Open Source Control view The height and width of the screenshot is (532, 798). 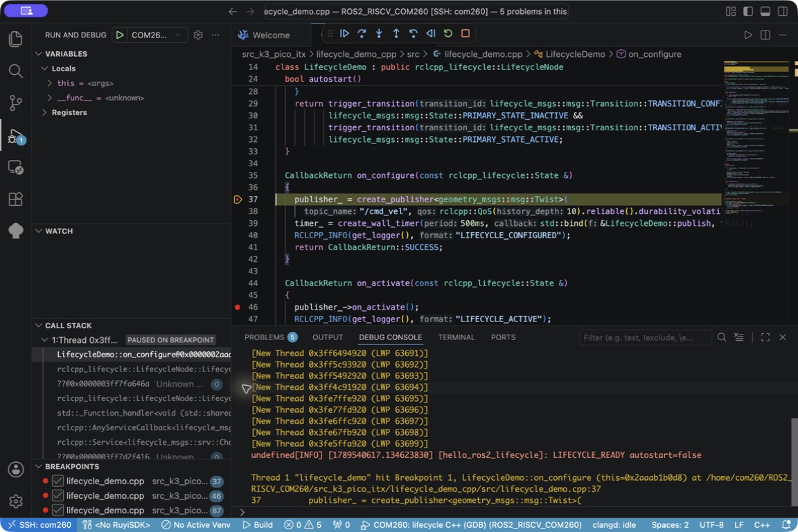[x=16, y=103]
